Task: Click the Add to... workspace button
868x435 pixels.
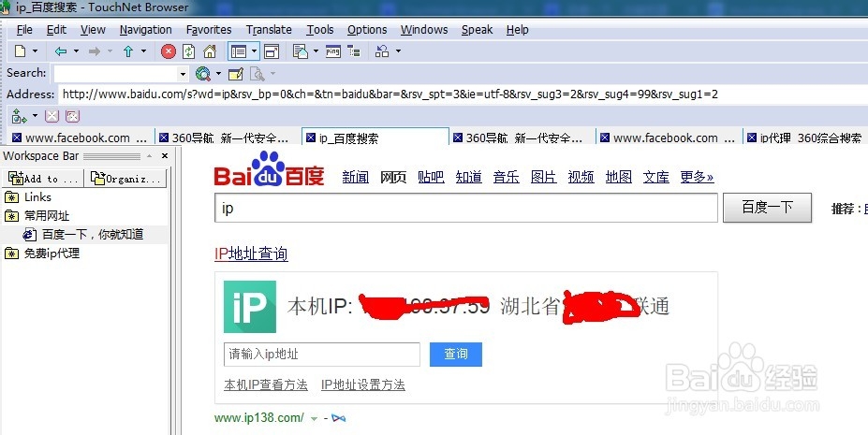Action: pos(44,179)
